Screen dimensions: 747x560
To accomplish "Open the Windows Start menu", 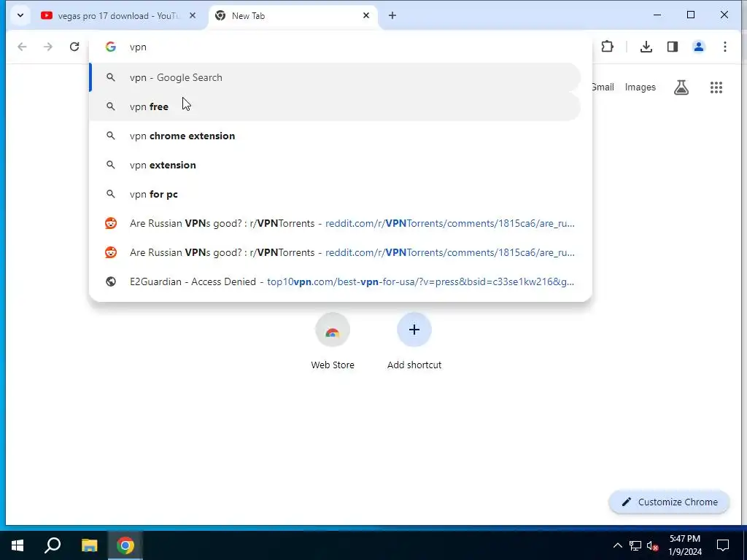I will coord(18,545).
